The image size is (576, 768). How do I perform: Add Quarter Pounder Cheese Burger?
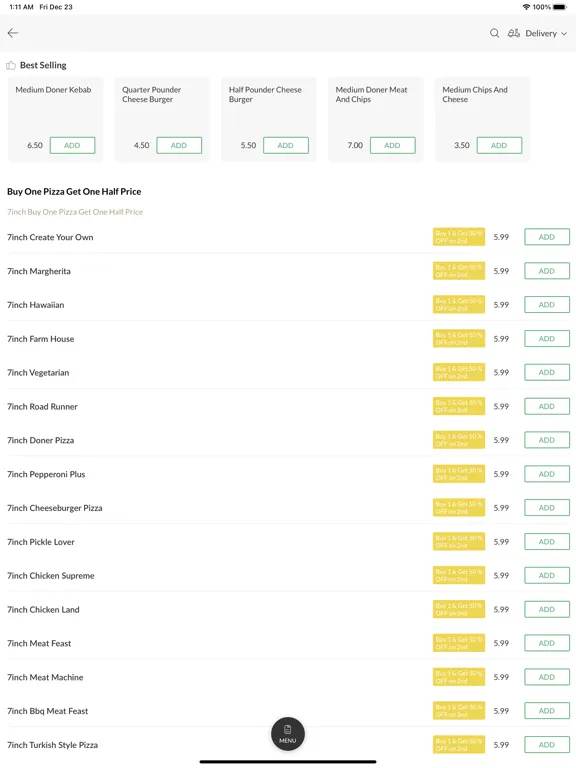point(179,145)
